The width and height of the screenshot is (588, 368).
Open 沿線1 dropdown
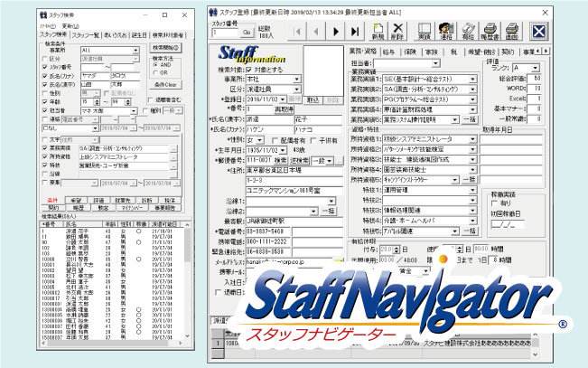331,202
